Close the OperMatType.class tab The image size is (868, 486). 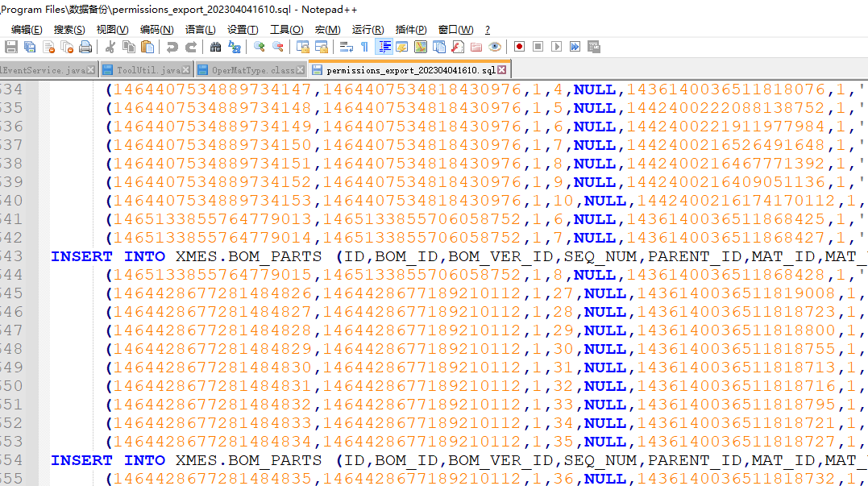coord(300,70)
